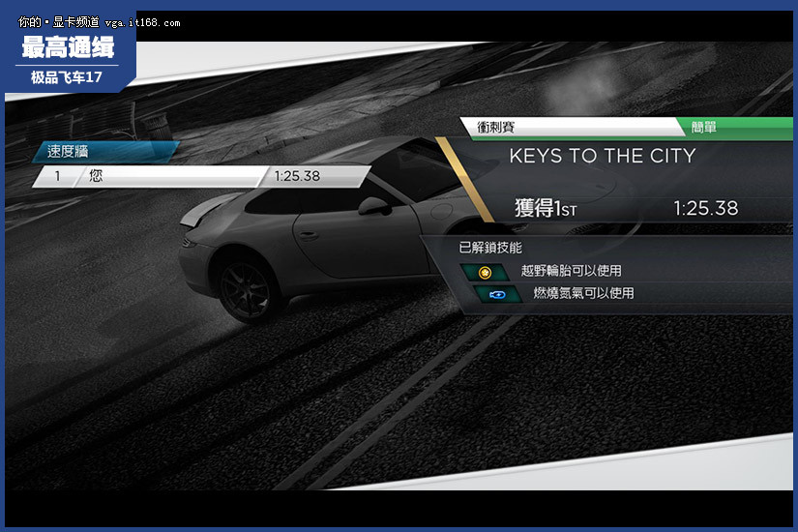Screen dimensions: 798x532
Task: Click the leaderboard time 1:25.38
Action: tap(297, 176)
